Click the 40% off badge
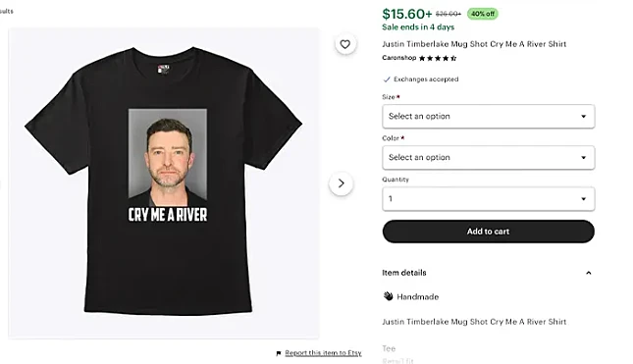 483,14
